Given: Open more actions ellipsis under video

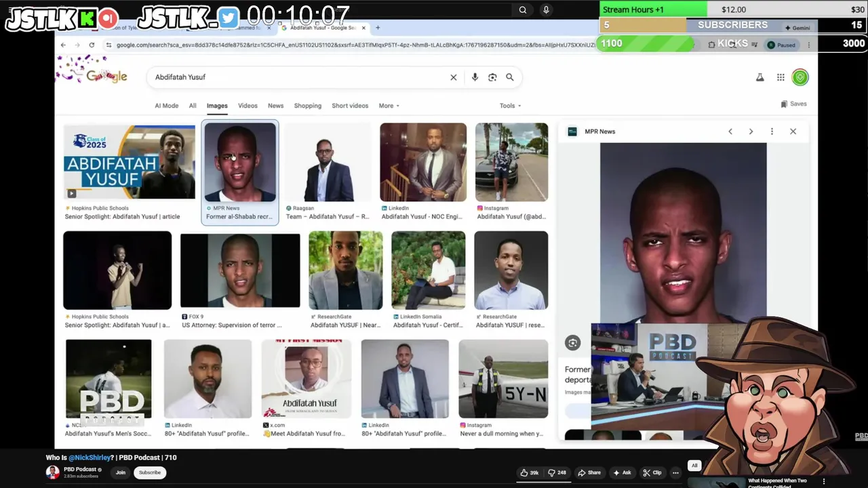Looking at the screenshot, I should point(675,472).
